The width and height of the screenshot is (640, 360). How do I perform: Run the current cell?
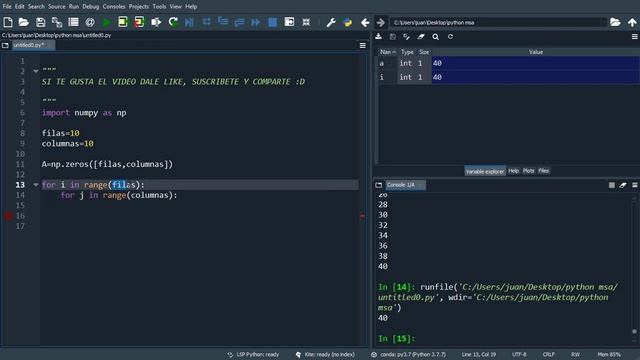coord(123,22)
